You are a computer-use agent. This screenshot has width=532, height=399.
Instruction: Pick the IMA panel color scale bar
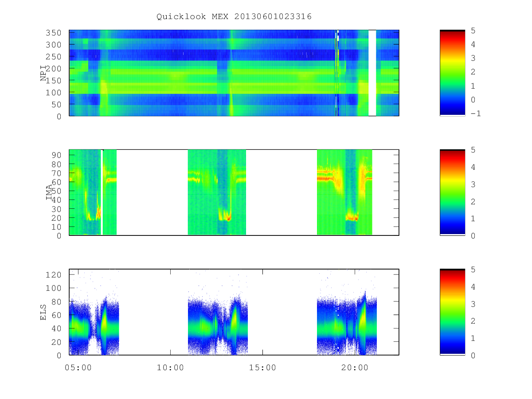[452, 192]
